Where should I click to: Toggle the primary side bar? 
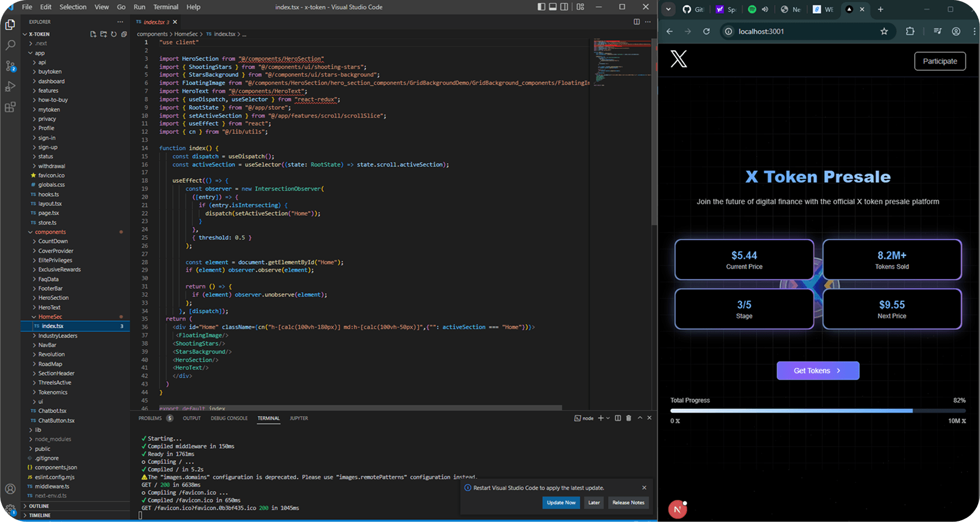(542, 7)
